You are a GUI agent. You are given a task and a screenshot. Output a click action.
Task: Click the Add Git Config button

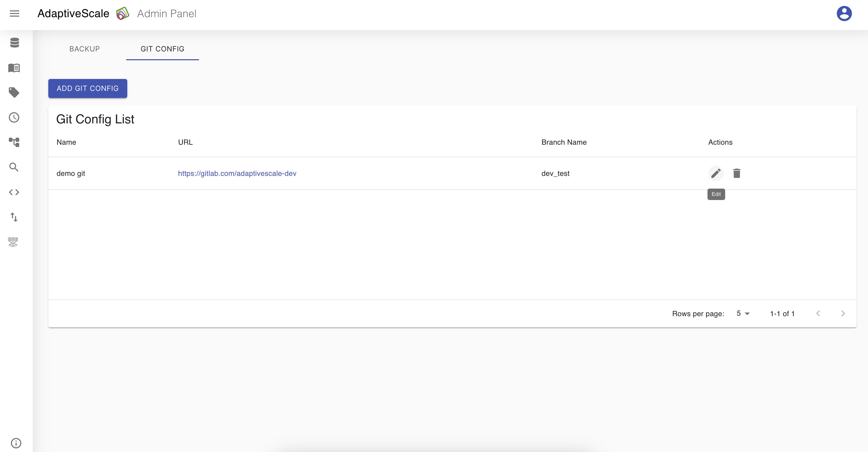pos(88,88)
